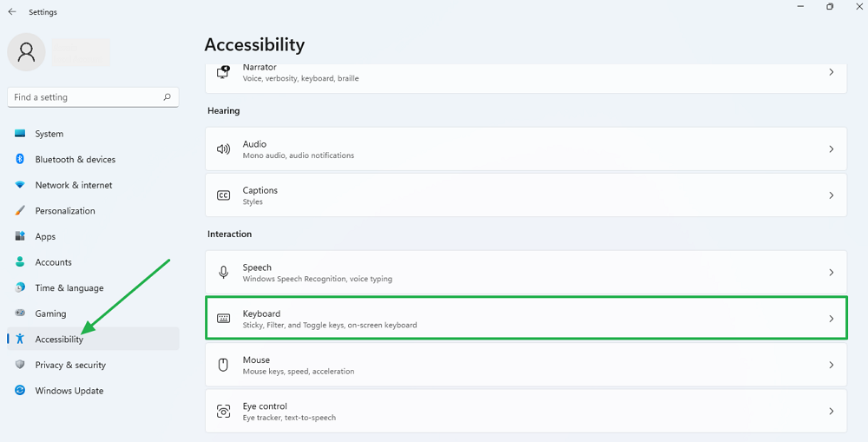Click the Privacy shield icon
This screenshot has width=868, height=442.
[x=20, y=365]
